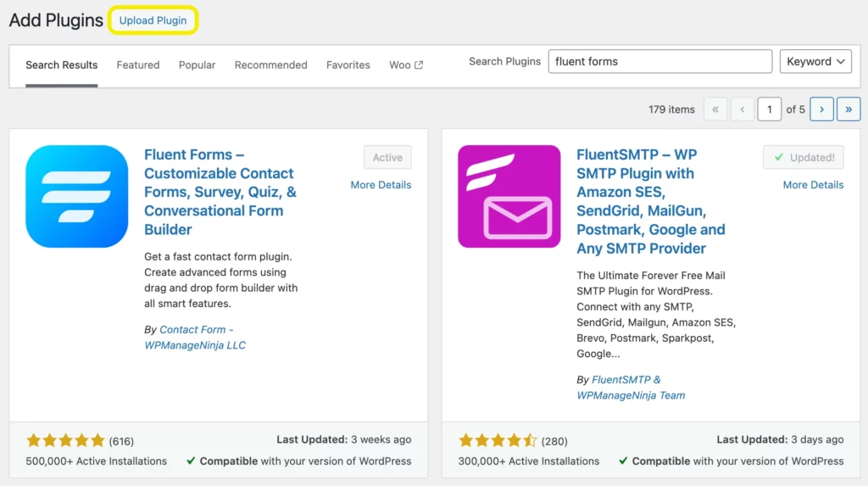Click the current page number field
The height and width of the screenshot is (486, 868).
click(769, 109)
